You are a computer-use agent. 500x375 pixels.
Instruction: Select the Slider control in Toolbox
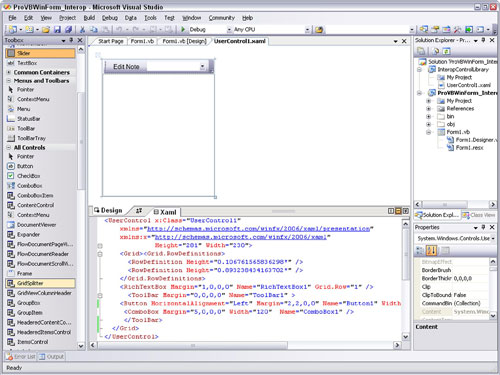[x=40, y=53]
